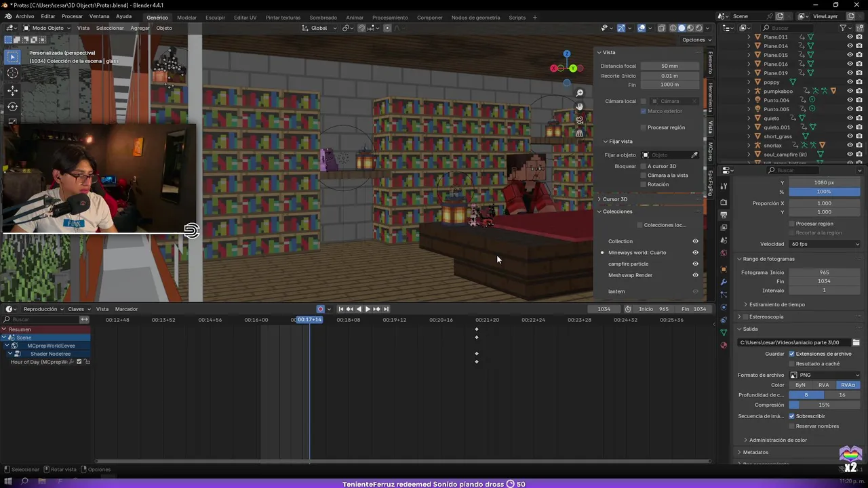Select ByN color mode button
The height and width of the screenshot is (488, 868).
(x=800, y=385)
